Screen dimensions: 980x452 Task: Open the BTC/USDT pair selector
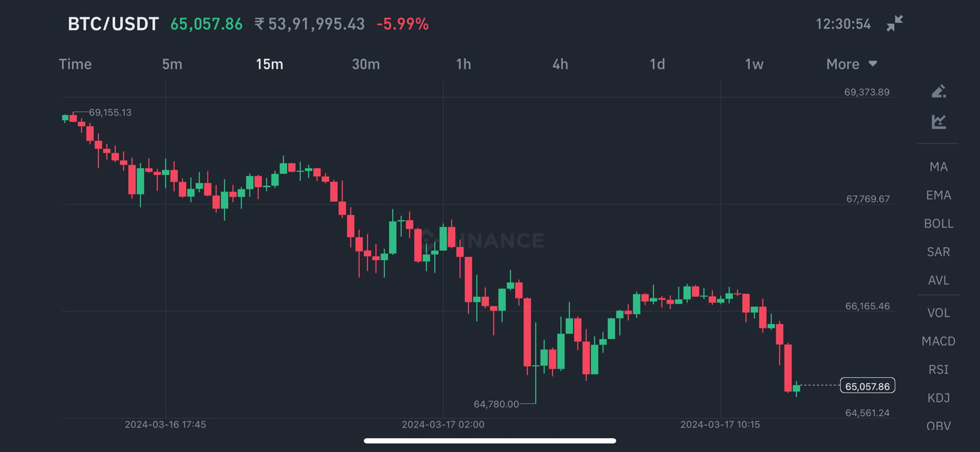112,23
